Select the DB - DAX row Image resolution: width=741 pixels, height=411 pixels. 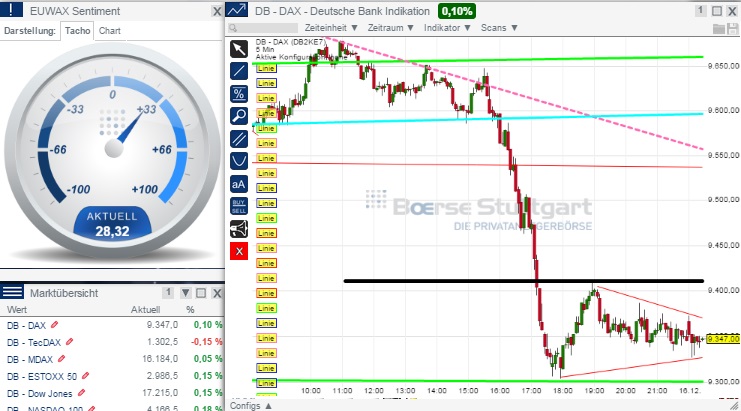[x=112, y=325]
